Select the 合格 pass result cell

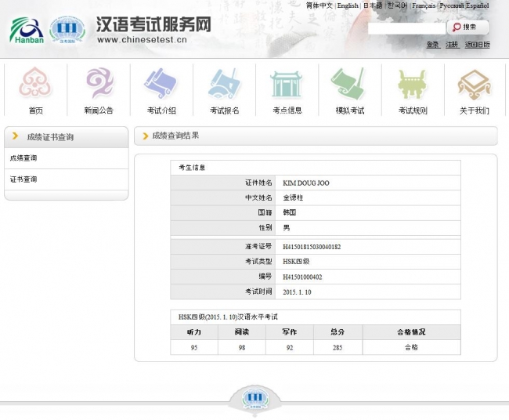[x=411, y=347]
